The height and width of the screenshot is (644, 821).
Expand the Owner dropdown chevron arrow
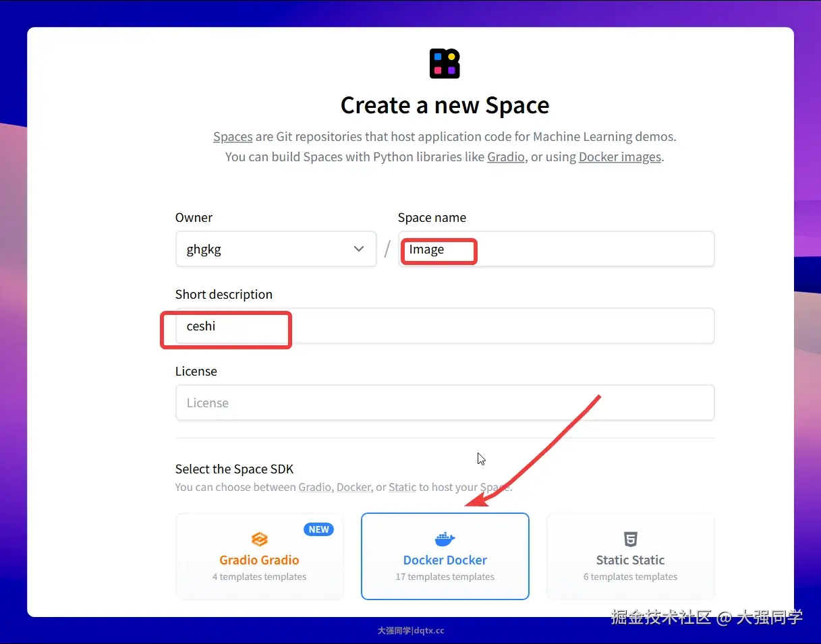pyautogui.click(x=359, y=249)
